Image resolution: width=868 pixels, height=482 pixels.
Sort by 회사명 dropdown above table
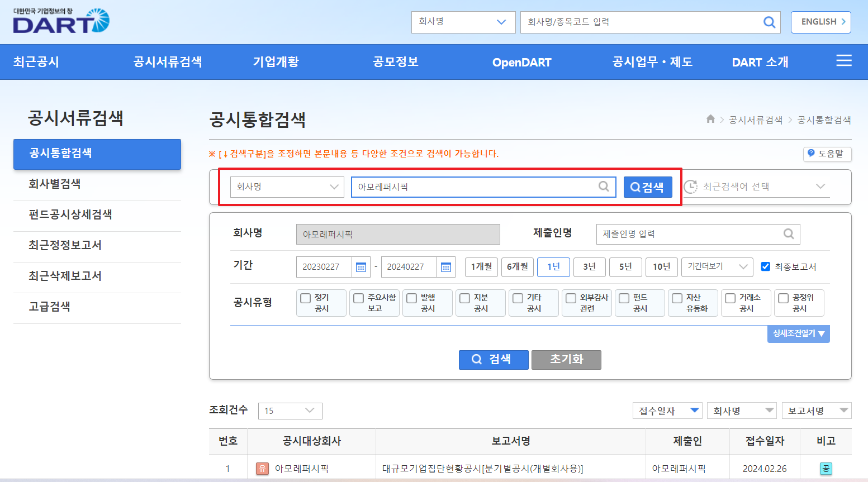742,411
